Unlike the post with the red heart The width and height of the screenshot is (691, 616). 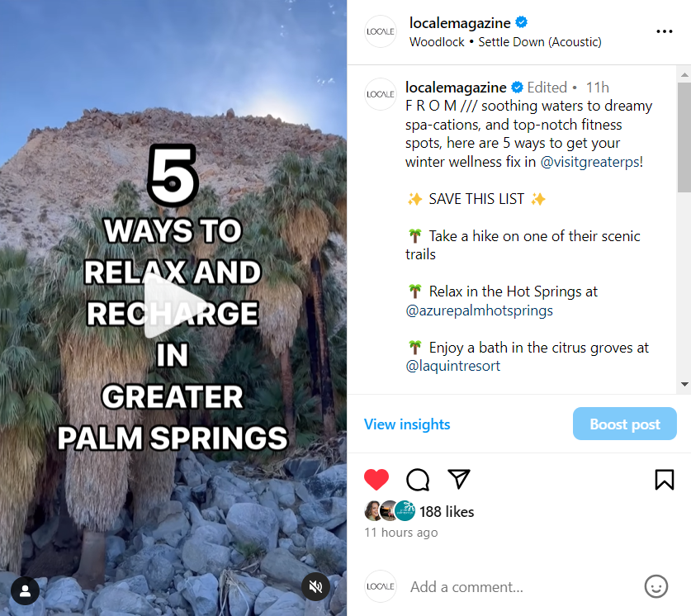(376, 480)
